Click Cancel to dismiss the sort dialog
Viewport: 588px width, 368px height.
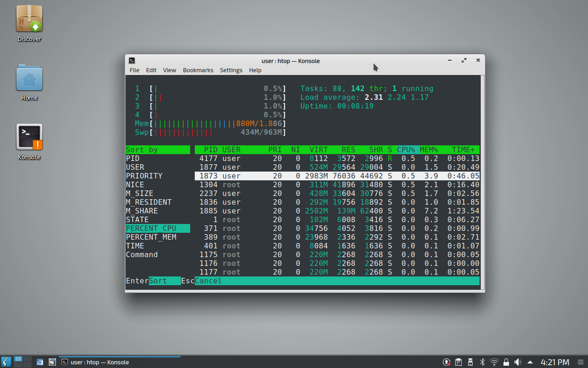tap(208, 281)
